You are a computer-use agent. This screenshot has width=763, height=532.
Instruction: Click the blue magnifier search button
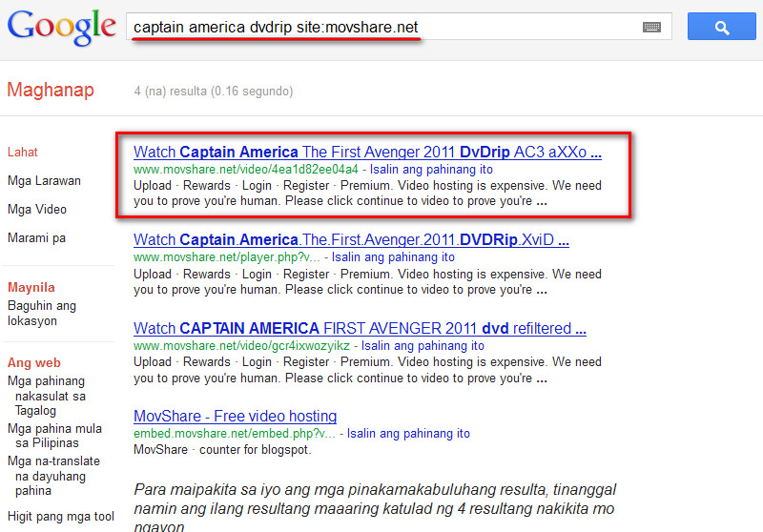pos(722,27)
